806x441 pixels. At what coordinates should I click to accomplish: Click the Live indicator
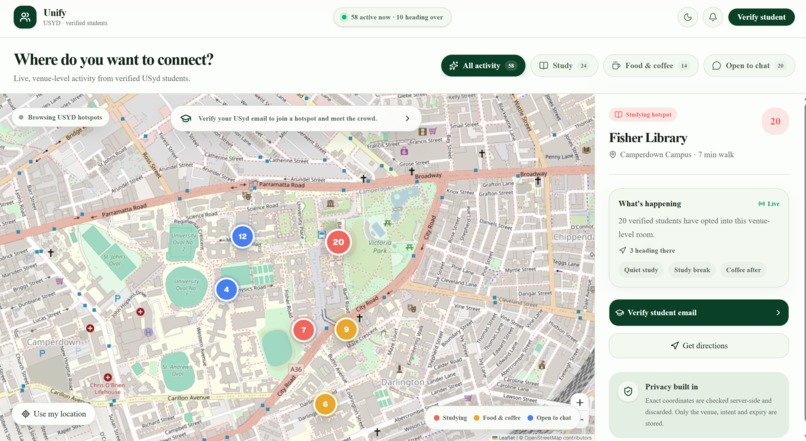coord(768,204)
